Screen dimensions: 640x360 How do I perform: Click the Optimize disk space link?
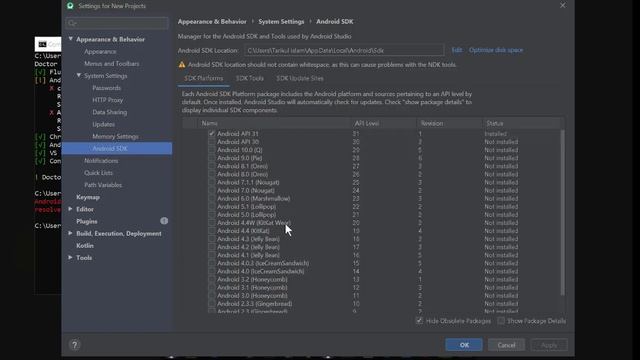[x=496, y=50]
